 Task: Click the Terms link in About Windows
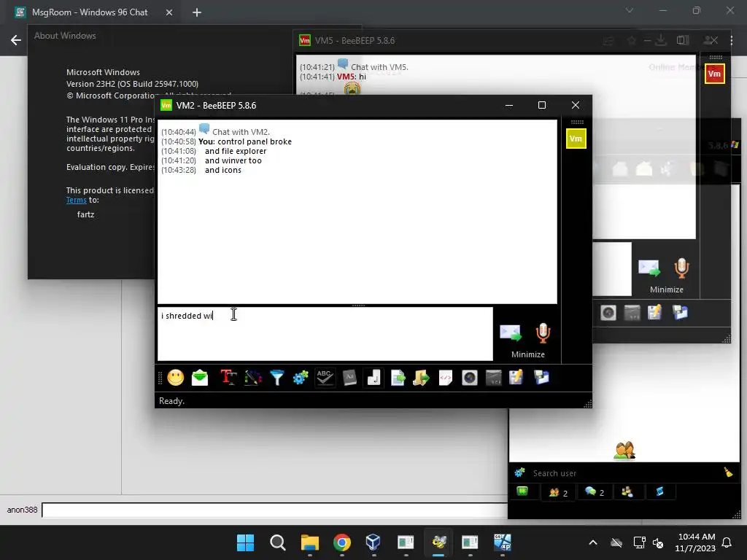(76, 200)
